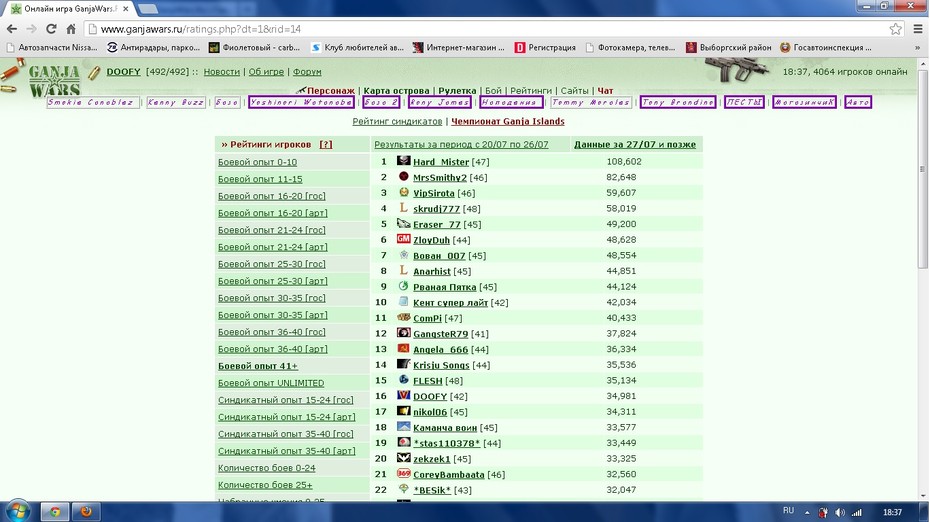
Task: Open Выборгский район bookmark
Action: (x=729, y=47)
